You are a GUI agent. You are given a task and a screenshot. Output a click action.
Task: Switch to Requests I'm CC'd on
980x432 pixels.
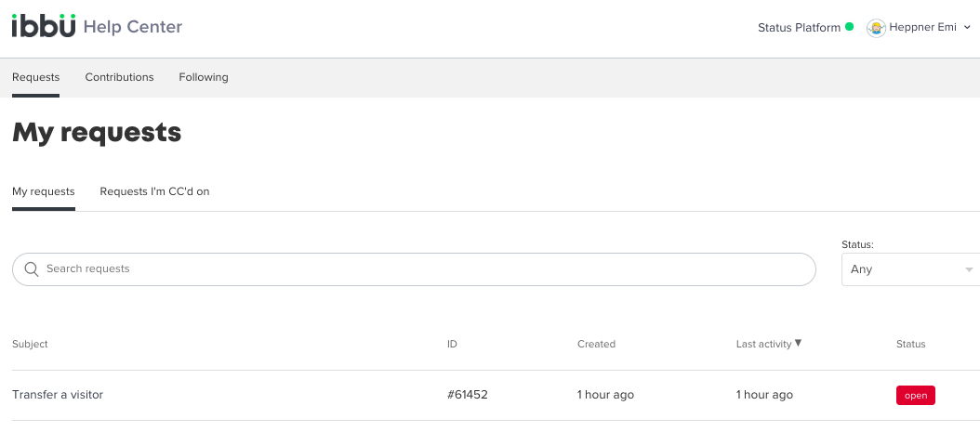[154, 191]
